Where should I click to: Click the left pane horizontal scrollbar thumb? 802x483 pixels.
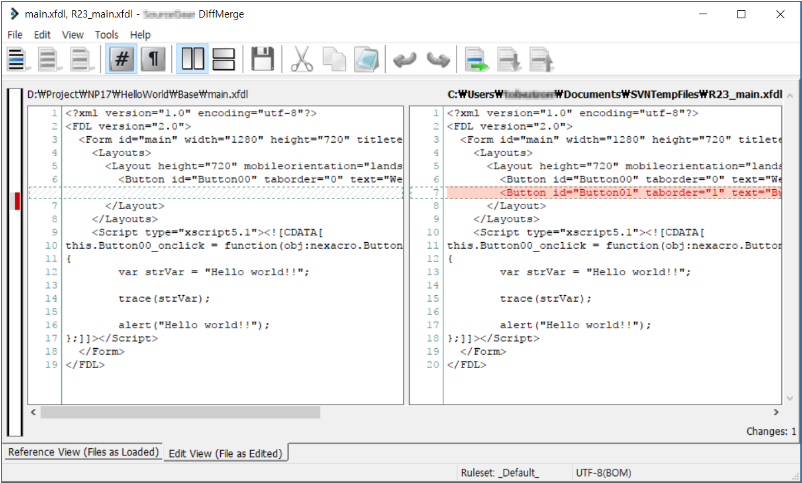180,412
